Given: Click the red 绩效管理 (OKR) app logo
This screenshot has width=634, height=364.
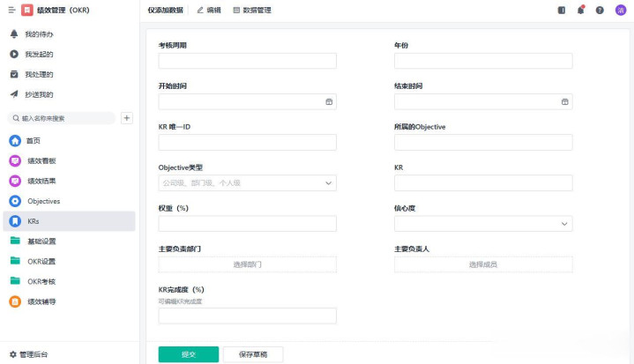Looking at the screenshot, I should point(27,10).
